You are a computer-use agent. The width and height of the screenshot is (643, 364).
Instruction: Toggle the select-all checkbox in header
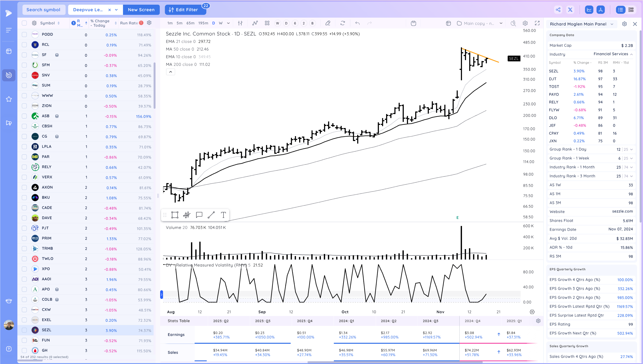coord(24,23)
